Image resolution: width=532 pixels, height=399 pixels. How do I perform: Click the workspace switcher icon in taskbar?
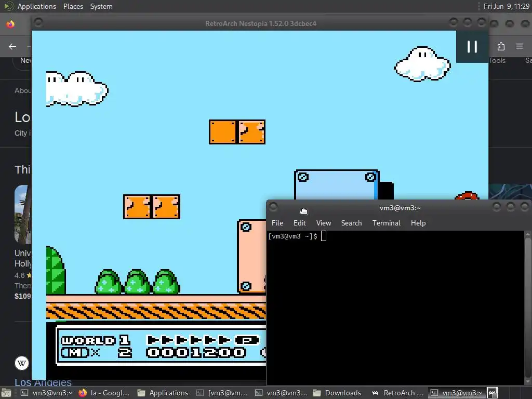coord(493,393)
